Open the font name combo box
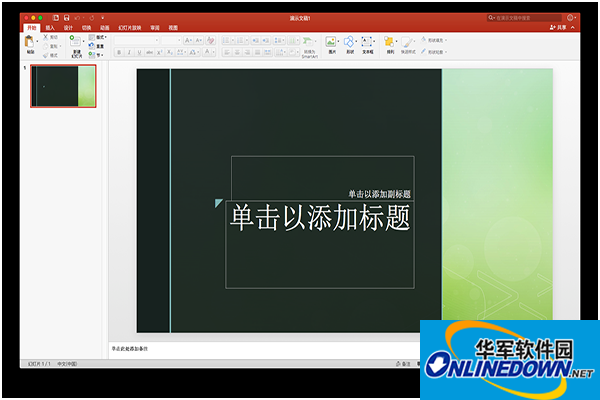 tap(137, 40)
